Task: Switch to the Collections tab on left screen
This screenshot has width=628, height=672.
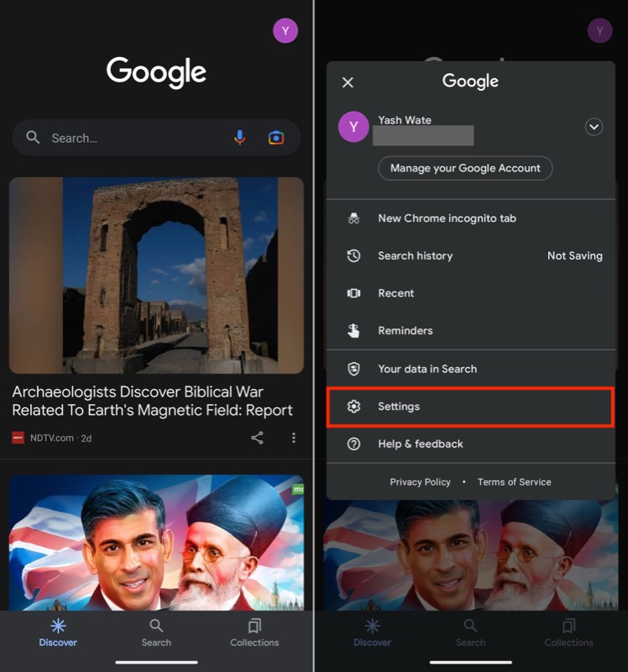Action: 254,633
